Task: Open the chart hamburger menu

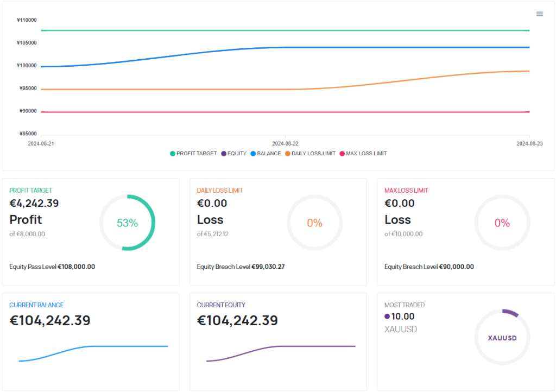Action: pyautogui.click(x=539, y=14)
